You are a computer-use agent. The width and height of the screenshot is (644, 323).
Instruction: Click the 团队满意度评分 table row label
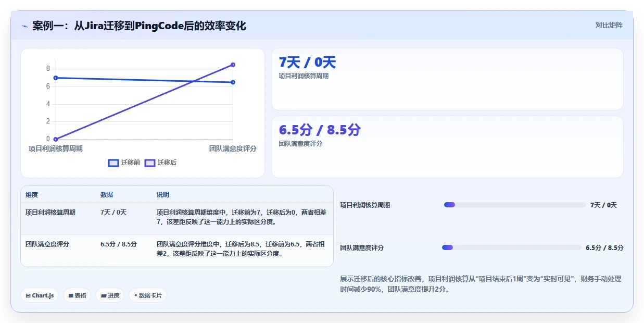(x=47, y=244)
